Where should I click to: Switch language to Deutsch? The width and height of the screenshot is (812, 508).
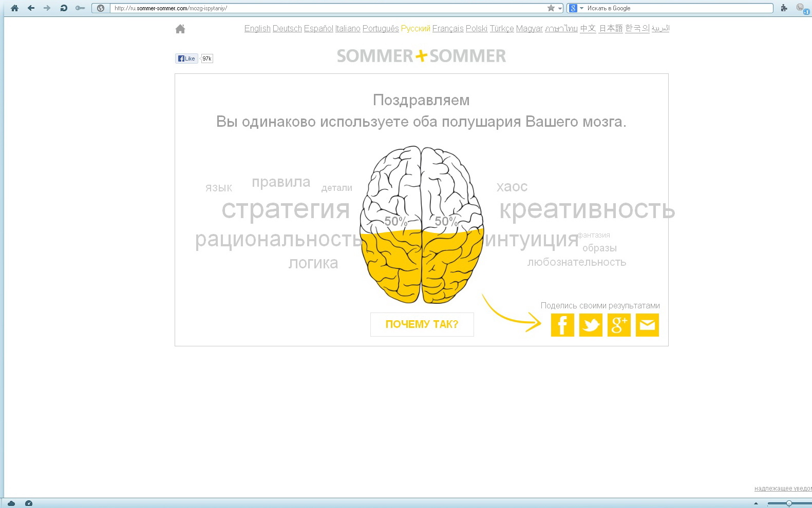point(287,29)
